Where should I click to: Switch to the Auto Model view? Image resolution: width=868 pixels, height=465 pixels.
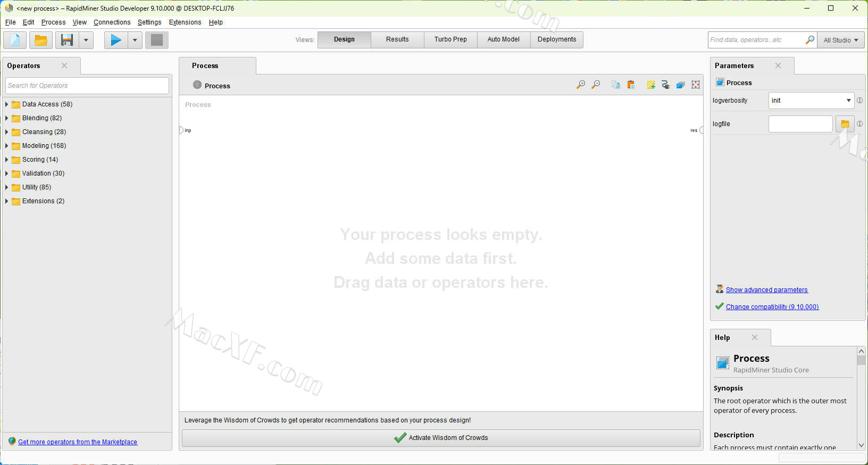504,39
